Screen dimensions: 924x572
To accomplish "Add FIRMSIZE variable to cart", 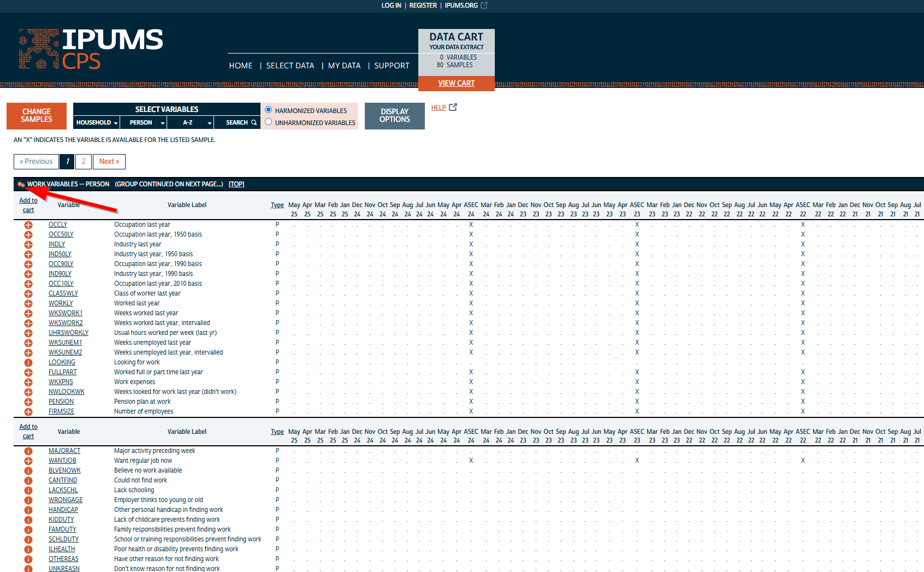I will click(28, 412).
